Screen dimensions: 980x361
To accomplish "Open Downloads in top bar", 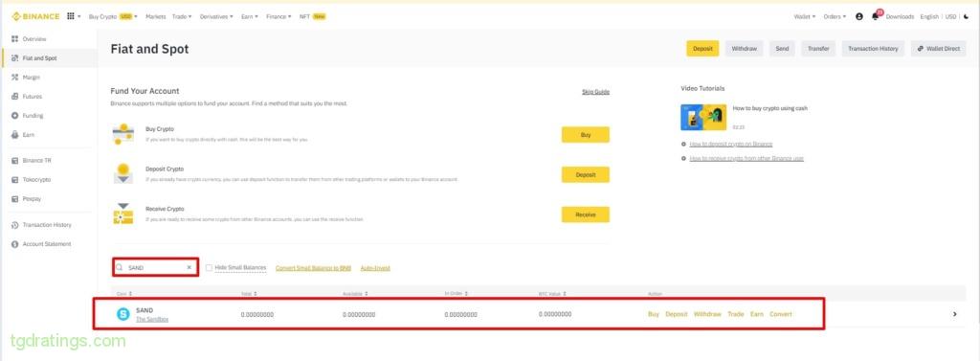I will pos(900,17).
